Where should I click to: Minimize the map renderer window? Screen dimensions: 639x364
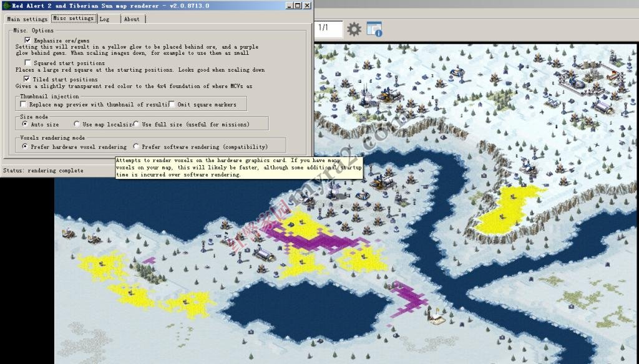289,5
